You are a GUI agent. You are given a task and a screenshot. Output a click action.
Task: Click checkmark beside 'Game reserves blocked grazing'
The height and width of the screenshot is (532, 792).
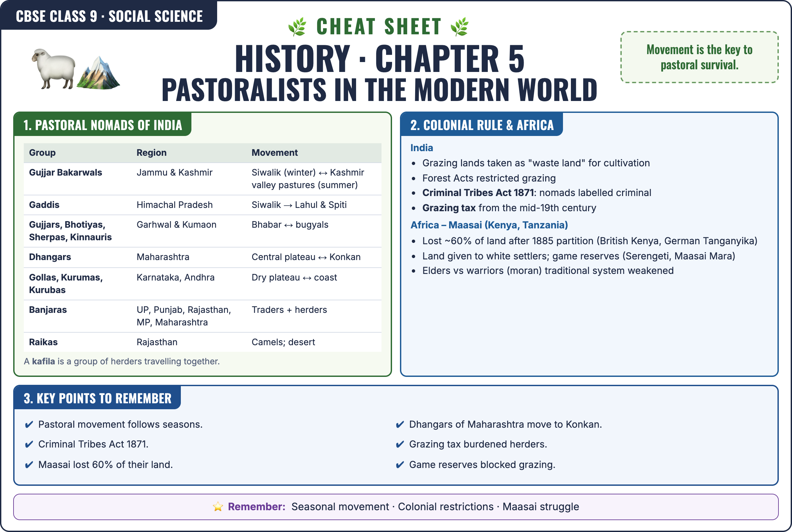400,464
